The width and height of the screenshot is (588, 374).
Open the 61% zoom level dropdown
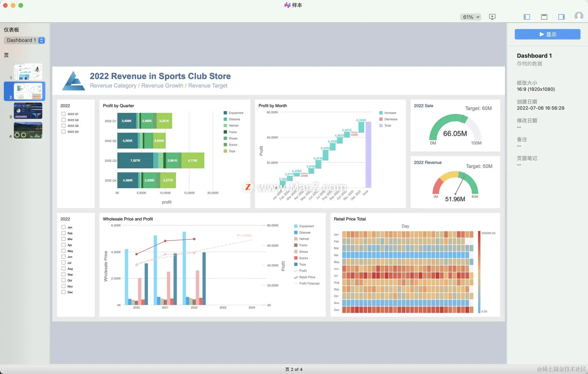click(470, 17)
